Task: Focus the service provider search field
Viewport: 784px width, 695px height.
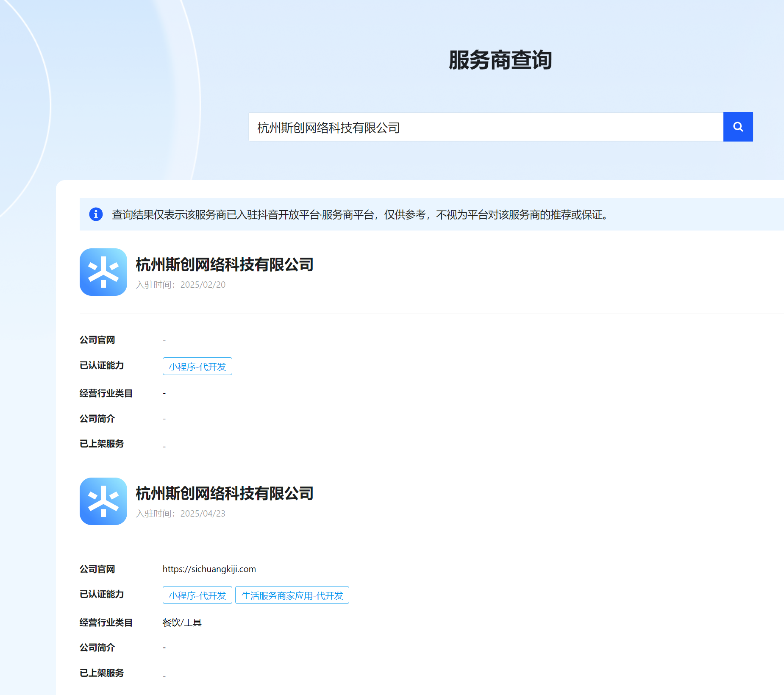Action: tap(486, 127)
